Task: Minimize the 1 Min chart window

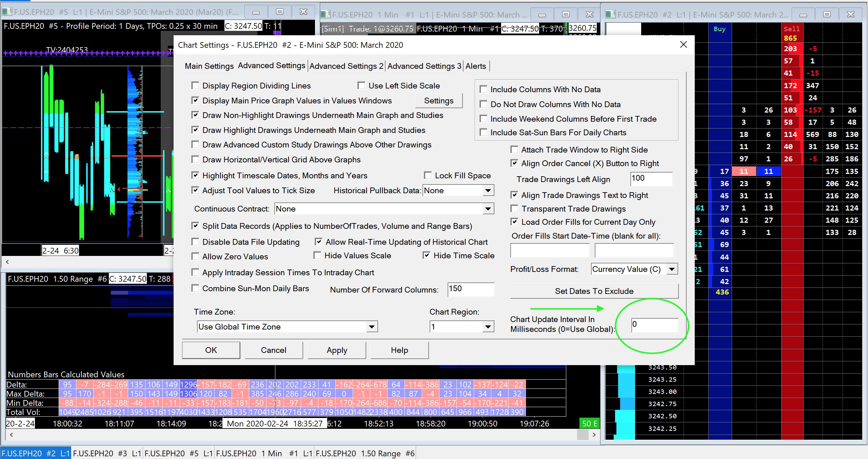Action: [542, 15]
